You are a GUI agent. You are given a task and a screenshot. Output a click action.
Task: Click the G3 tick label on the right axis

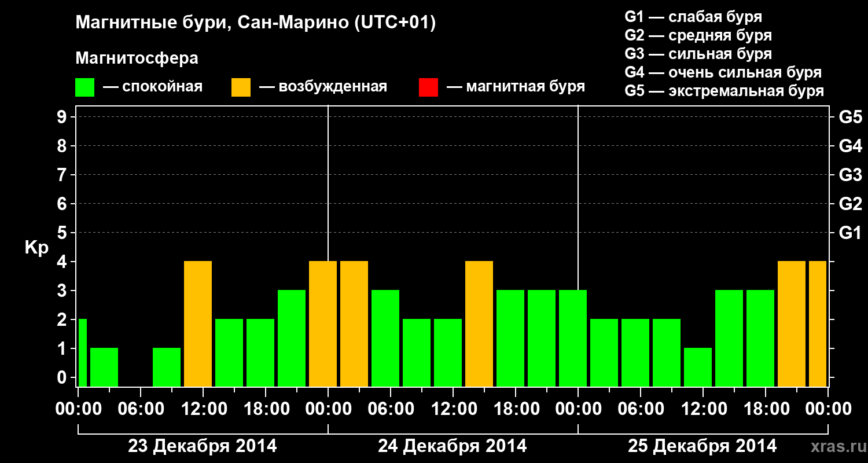click(x=851, y=175)
